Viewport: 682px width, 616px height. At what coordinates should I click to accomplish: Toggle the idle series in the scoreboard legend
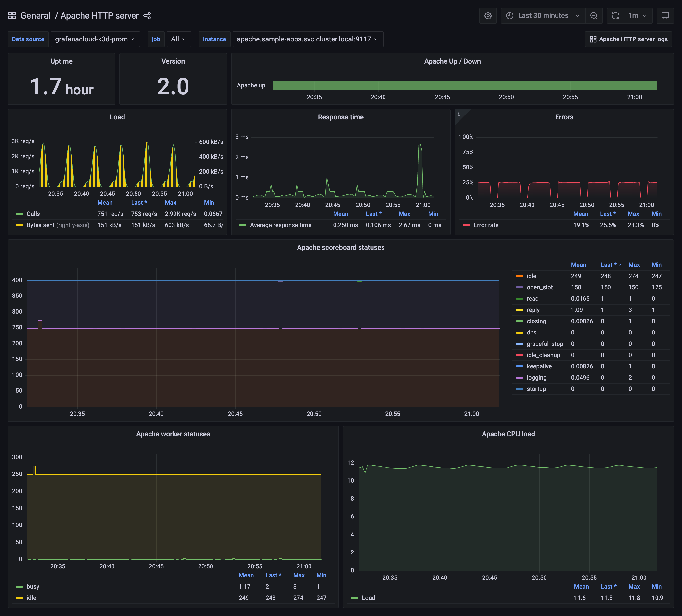pyautogui.click(x=531, y=276)
